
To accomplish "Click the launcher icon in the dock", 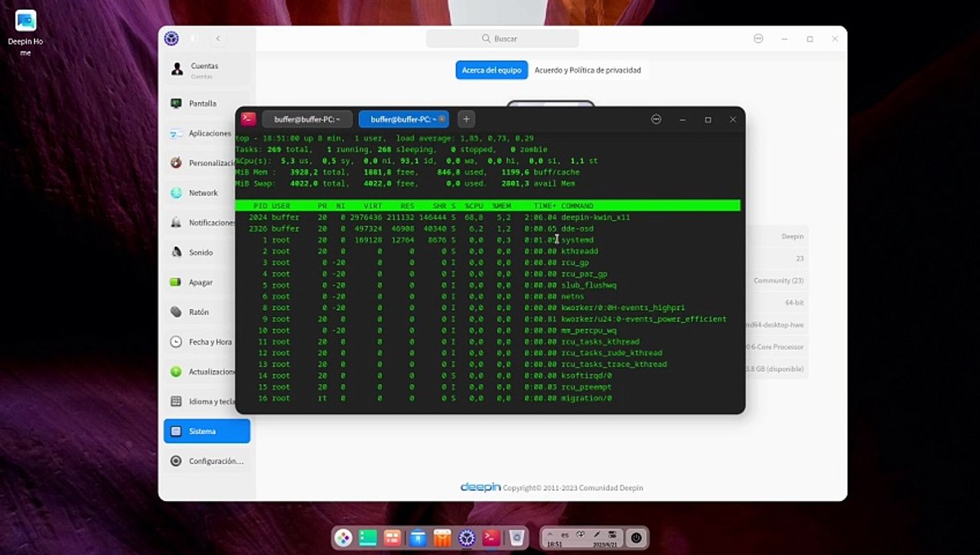I will pos(344,537).
